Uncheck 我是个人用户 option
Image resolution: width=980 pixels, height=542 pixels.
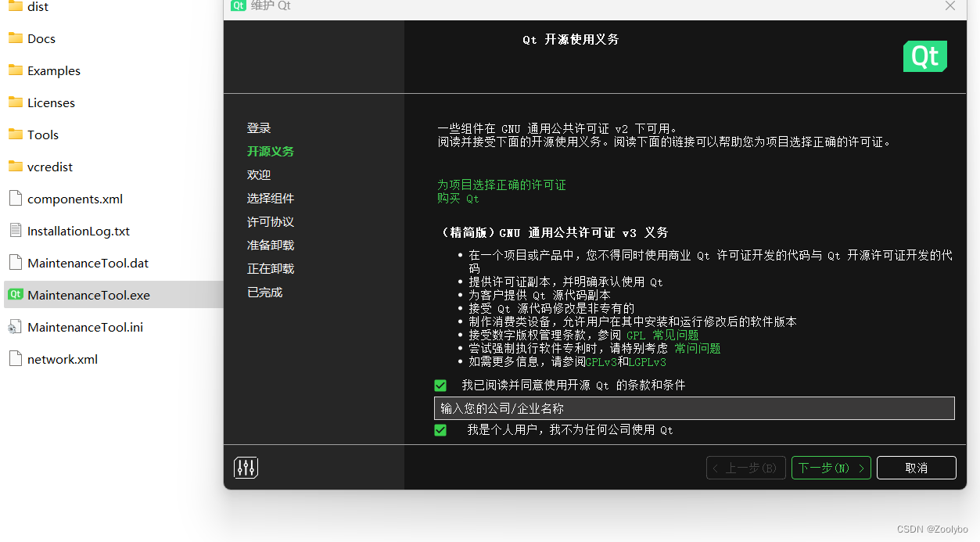point(440,429)
